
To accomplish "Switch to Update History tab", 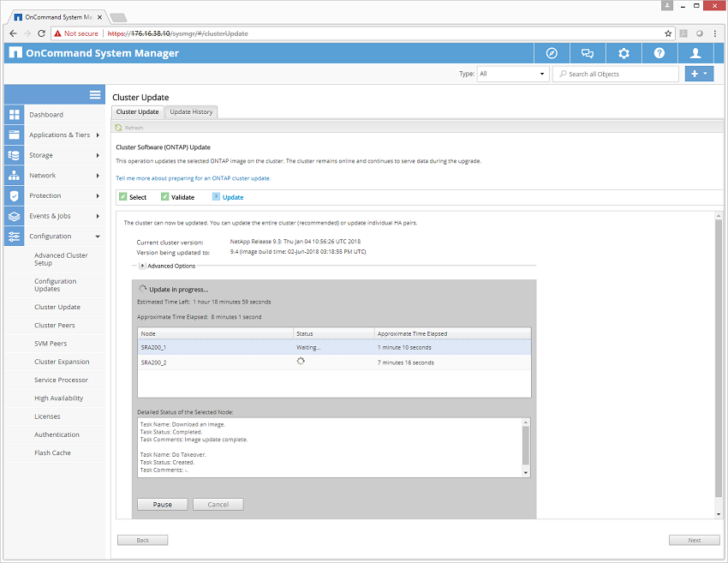I will pyautogui.click(x=191, y=111).
